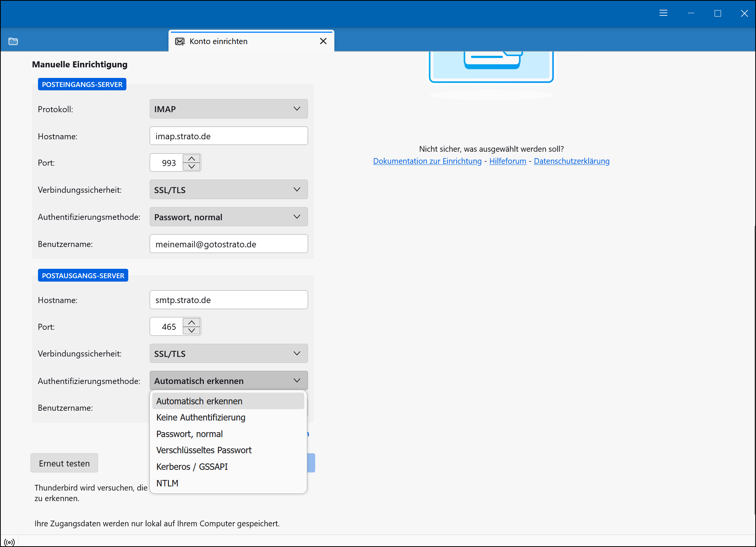Expand outgoing server Verbindungssicherheit dropdown
The height and width of the screenshot is (547, 756).
click(228, 353)
